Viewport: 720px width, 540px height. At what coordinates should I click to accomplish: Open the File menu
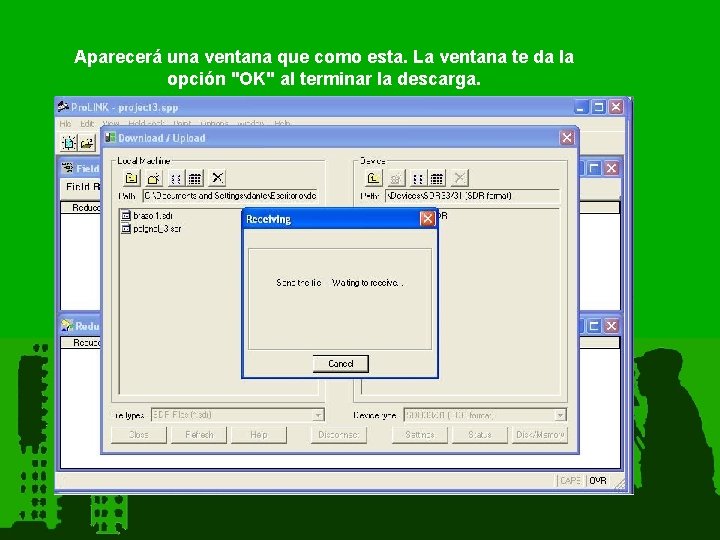tap(65, 124)
